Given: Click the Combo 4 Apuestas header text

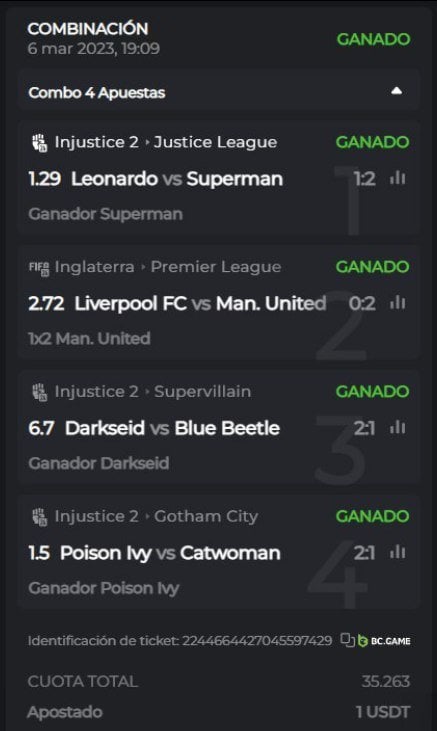Looking at the screenshot, I should [x=97, y=92].
